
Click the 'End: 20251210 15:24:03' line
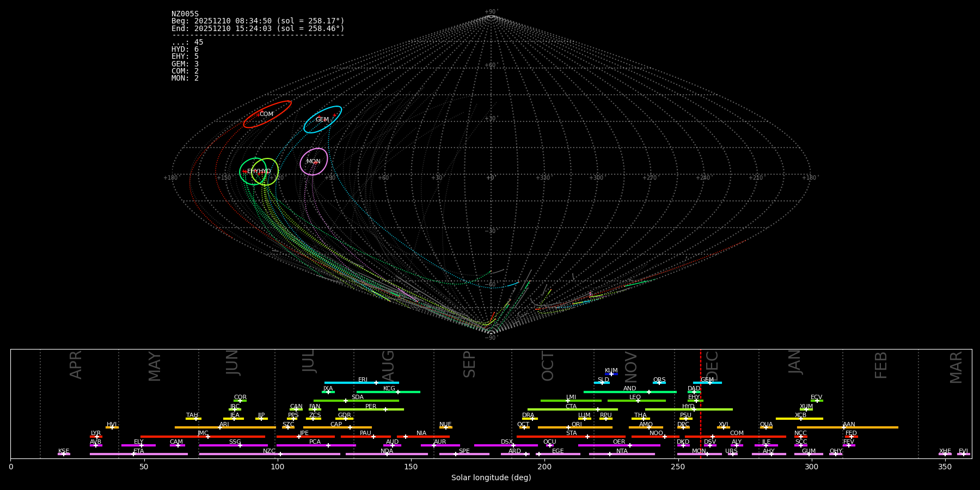tap(258, 28)
